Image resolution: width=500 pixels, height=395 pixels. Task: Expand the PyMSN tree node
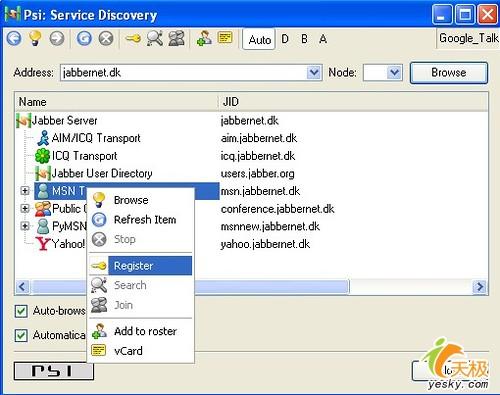click(25, 226)
